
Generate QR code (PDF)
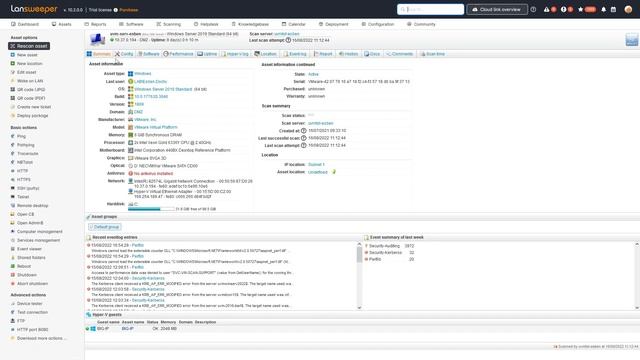[31, 98]
